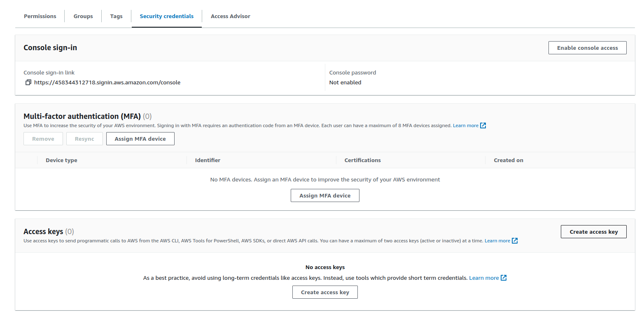This screenshot has height=316, width=644.
Task: Select the Security credentials tab
Action: pyautogui.click(x=166, y=16)
